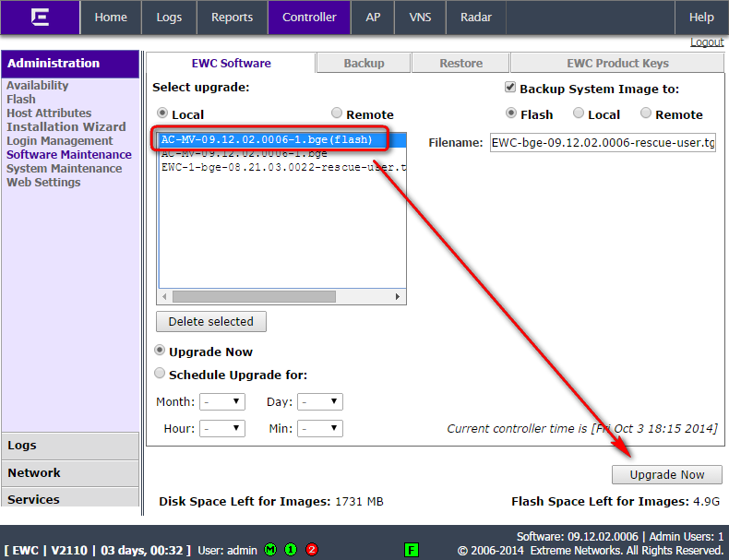This screenshot has width=729, height=560.
Task: Select Remote as backup destination
Action: click(x=646, y=113)
